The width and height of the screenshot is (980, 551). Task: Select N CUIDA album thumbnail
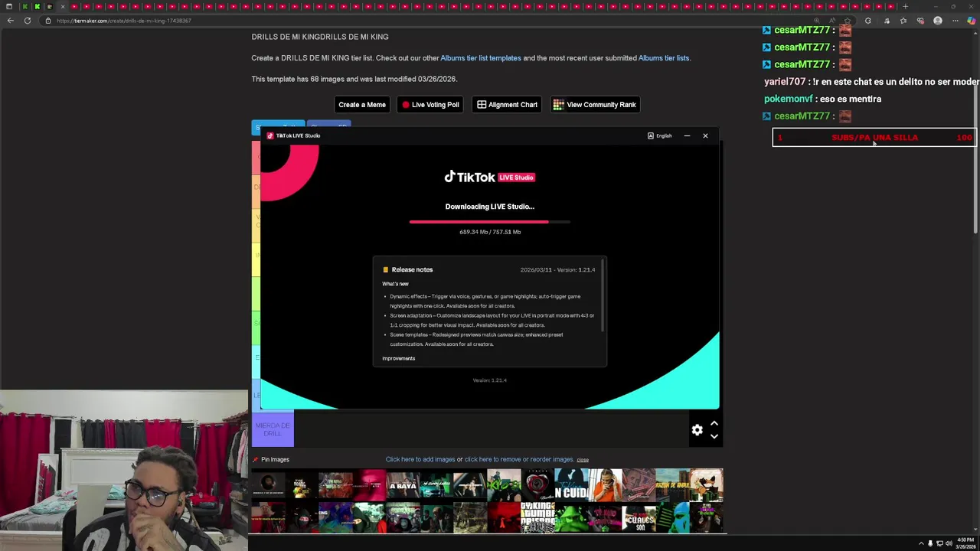[571, 485]
